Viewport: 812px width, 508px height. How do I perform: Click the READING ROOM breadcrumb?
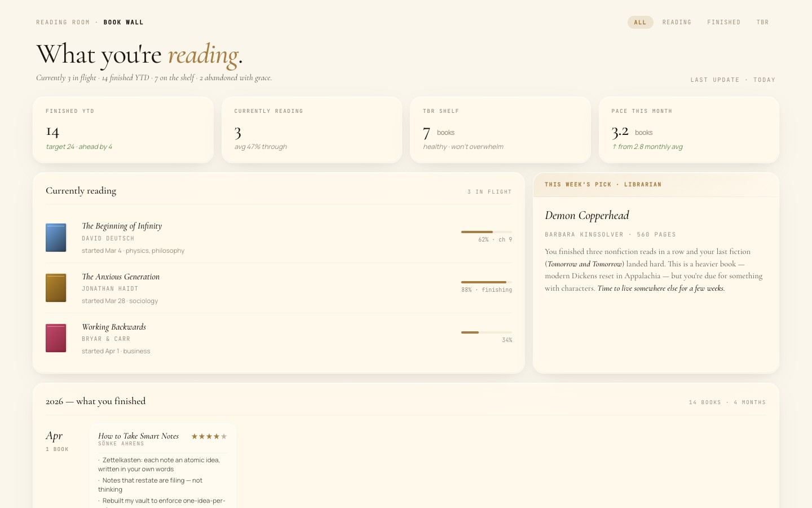[63, 23]
